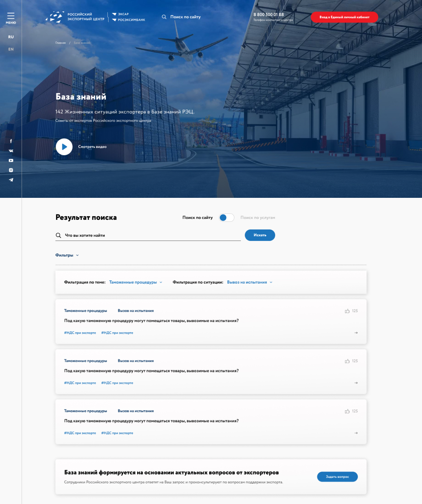Select the RU language option
This screenshot has height=504, width=422.
(x=11, y=37)
